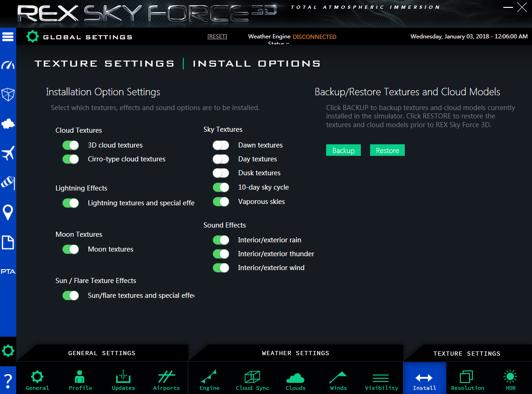Select the Install icon in bottom bar
The width and height of the screenshot is (532, 394).
pos(425,379)
